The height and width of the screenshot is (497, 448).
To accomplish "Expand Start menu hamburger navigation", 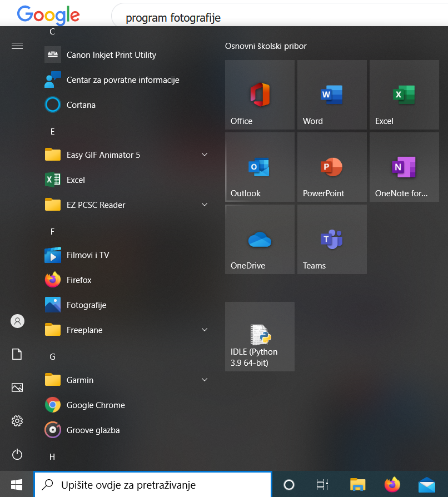I will pos(17,46).
